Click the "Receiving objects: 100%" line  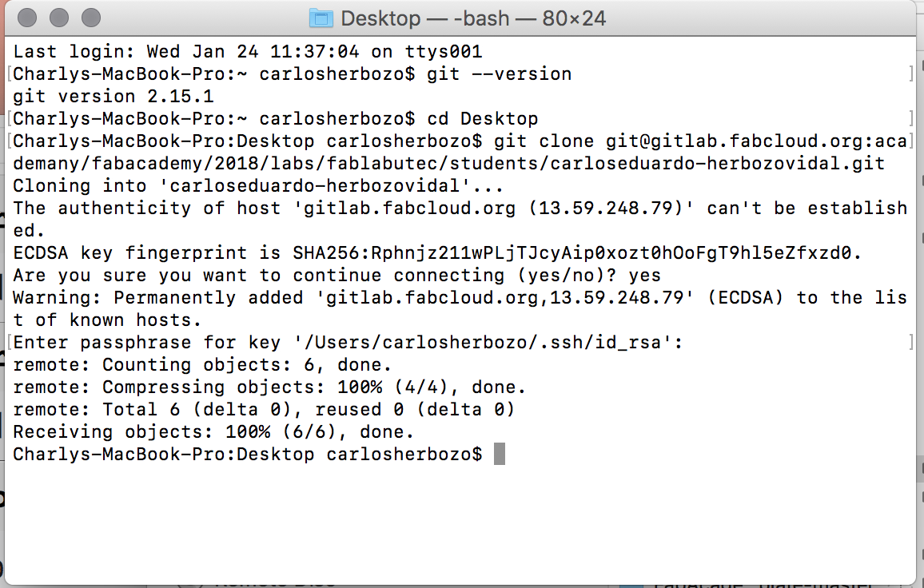click(x=214, y=432)
